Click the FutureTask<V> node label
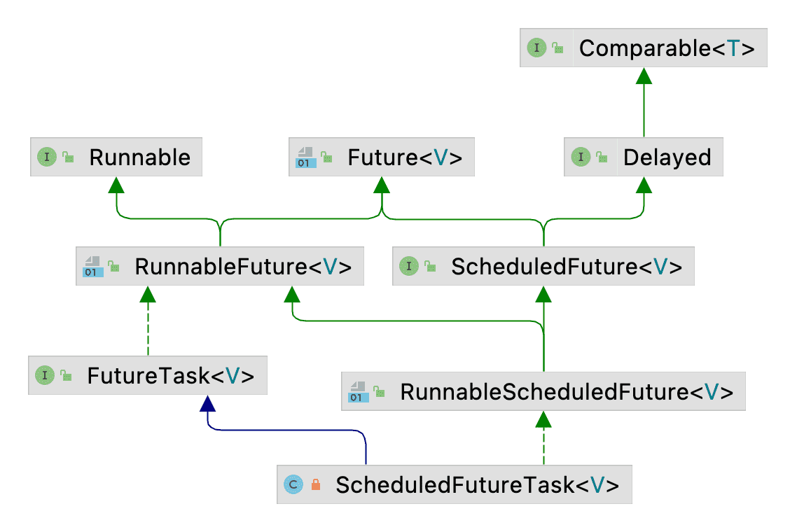This screenshot has width=797, height=532. [x=170, y=375]
